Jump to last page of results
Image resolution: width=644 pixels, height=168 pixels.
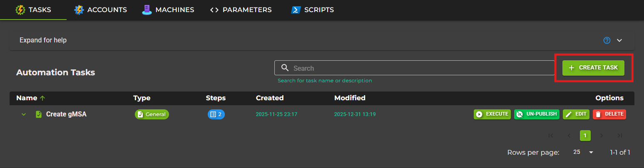[x=619, y=135]
